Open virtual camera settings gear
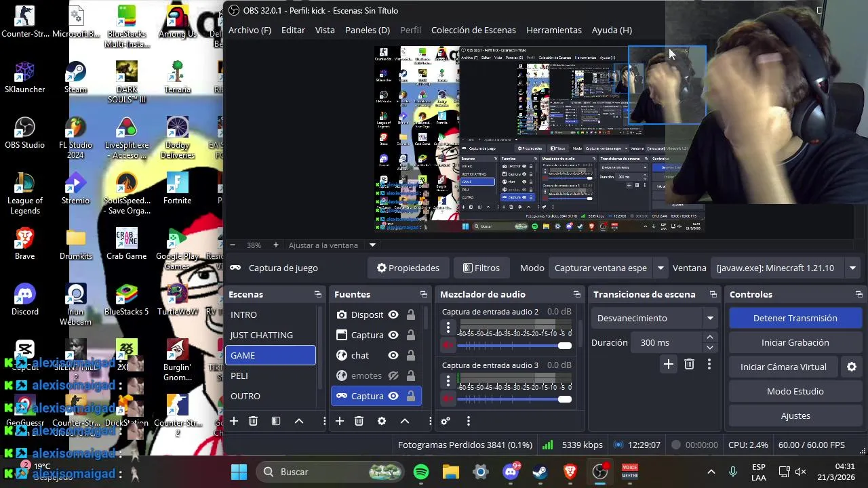The height and width of the screenshot is (488, 868). click(852, 367)
